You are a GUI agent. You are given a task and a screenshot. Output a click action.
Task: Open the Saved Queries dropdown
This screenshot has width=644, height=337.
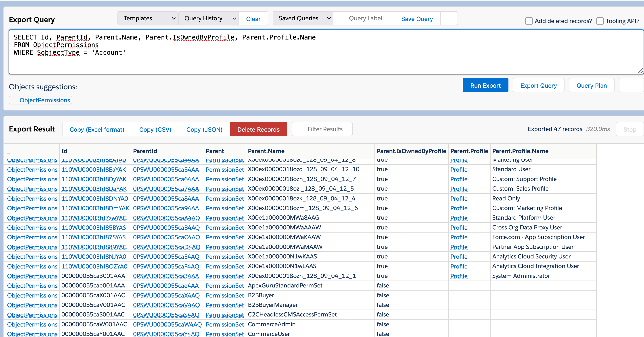tap(303, 19)
